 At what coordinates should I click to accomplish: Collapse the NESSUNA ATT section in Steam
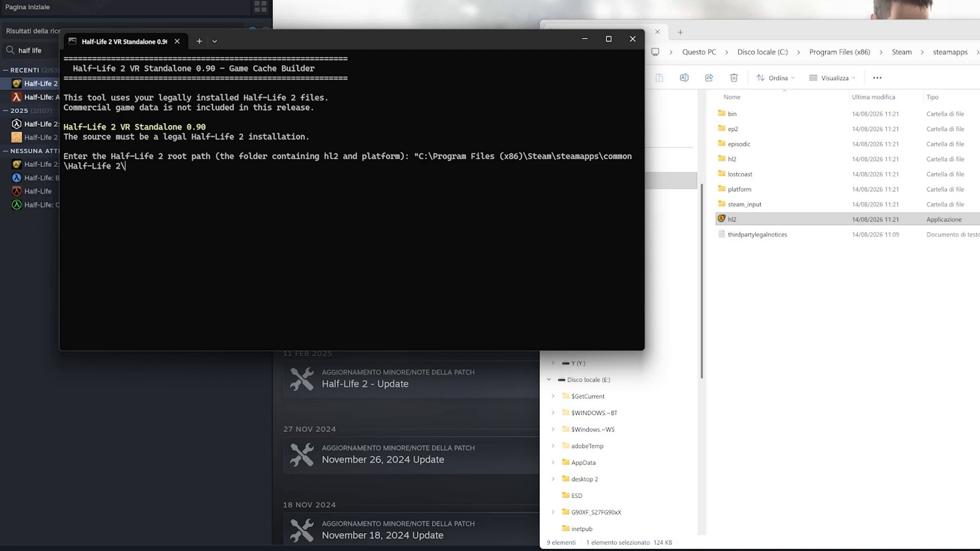6,151
